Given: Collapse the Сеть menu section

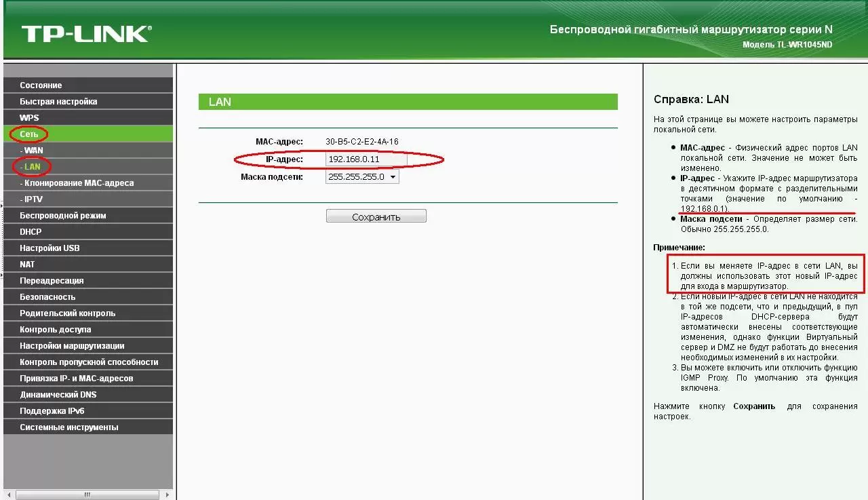Looking at the screenshot, I should pos(29,134).
